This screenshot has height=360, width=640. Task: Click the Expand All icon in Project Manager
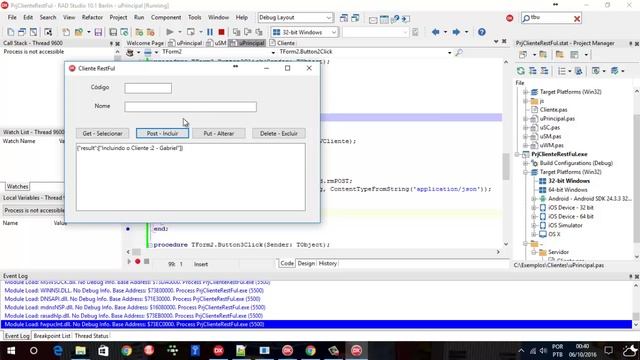click(533, 71)
